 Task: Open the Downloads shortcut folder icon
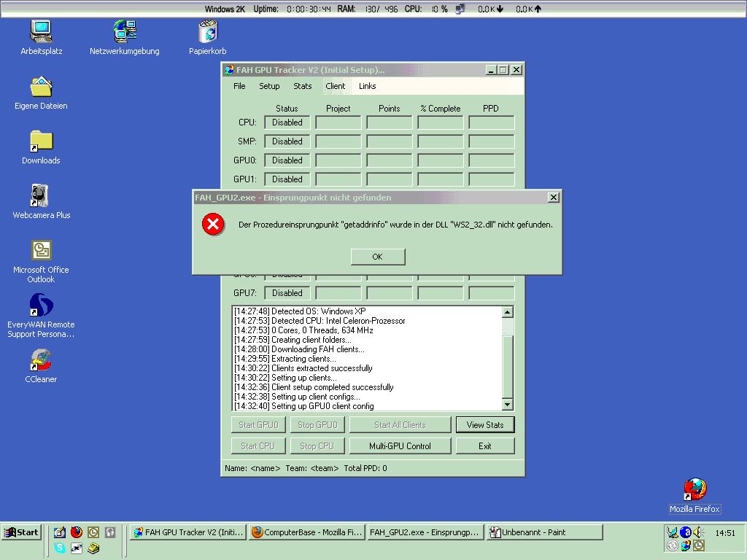(41, 141)
